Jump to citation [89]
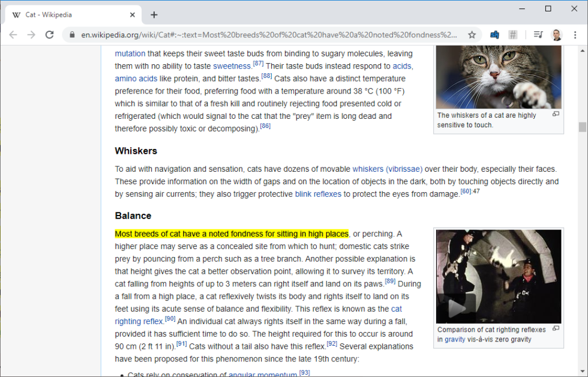Viewport: 588px width, 377px height. point(390,281)
